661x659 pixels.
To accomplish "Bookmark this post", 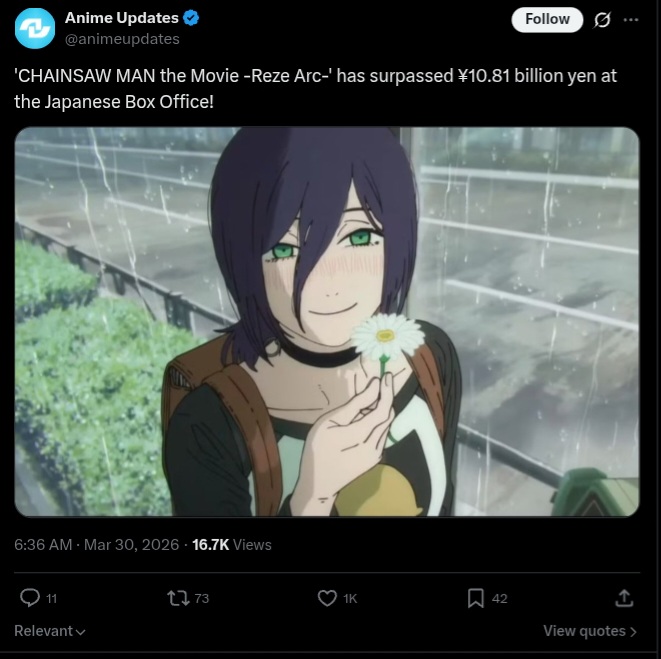I will pos(476,598).
